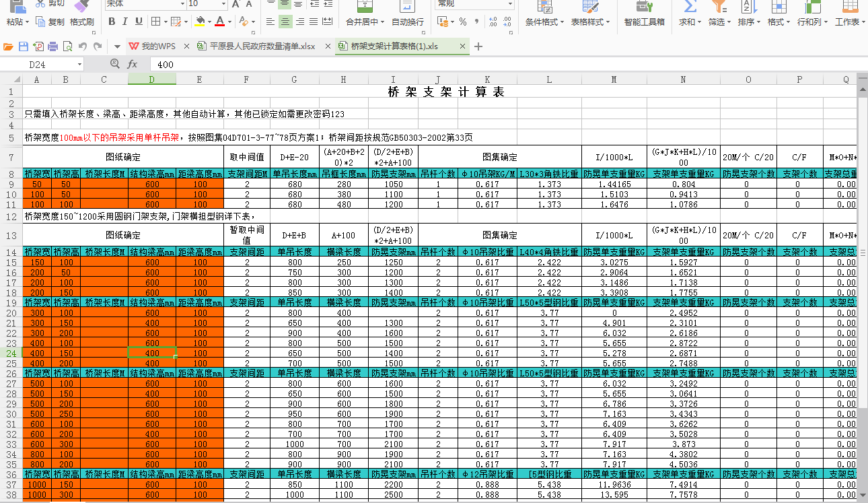Apply percent style

[463, 22]
